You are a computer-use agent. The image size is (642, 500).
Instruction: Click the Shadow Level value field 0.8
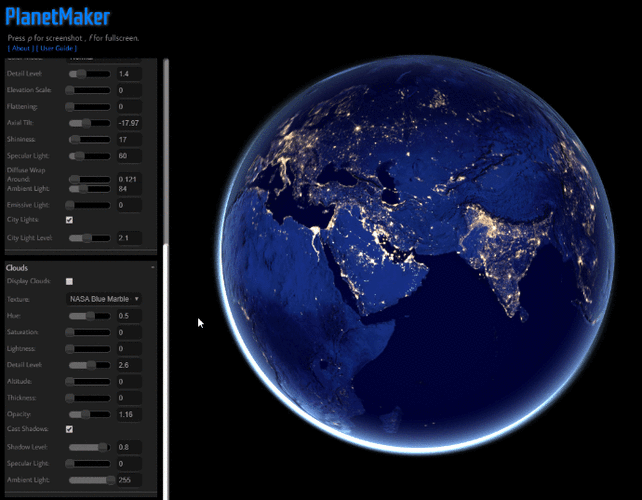coord(129,447)
